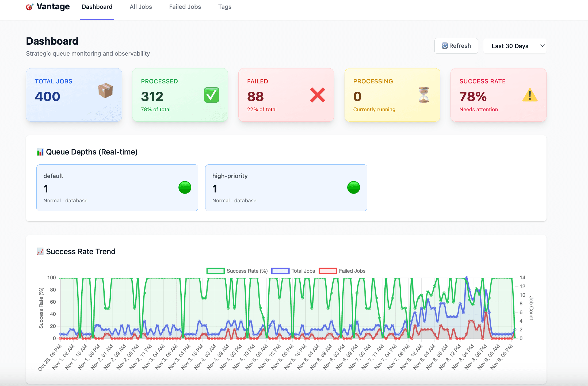Click the Refresh button
The image size is (588, 386).
tap(456, 46)
